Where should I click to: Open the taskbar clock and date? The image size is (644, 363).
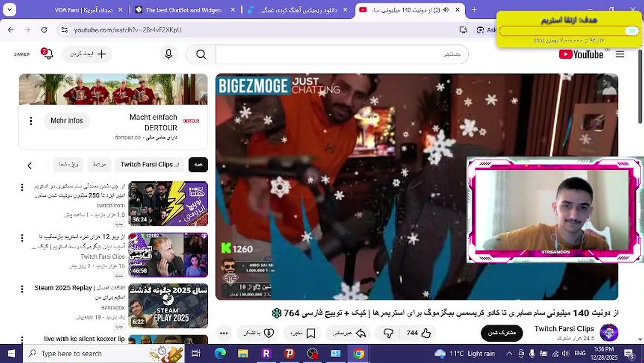click(604, 353)
